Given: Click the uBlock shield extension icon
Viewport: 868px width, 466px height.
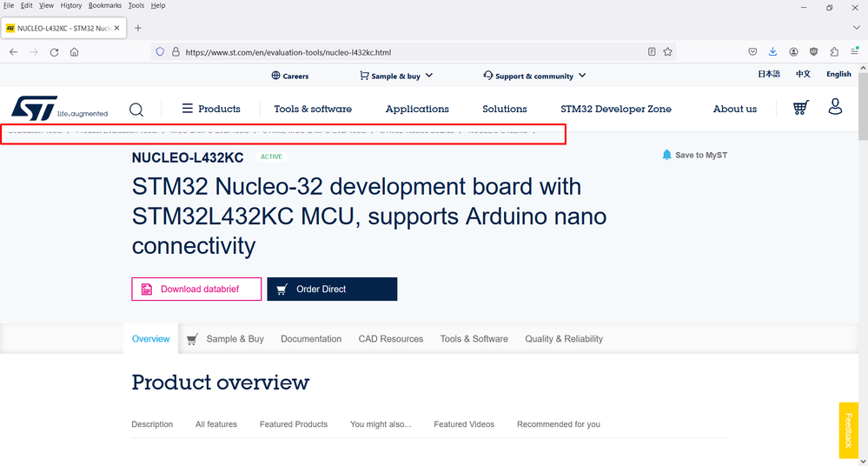Looking at the screenshot, I should pos(813,51).
